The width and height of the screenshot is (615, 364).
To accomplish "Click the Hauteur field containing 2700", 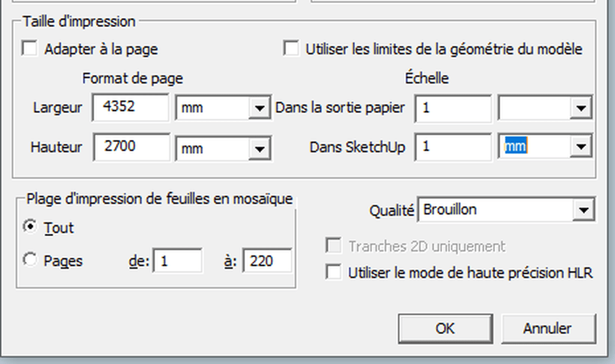I will point(132,147).
